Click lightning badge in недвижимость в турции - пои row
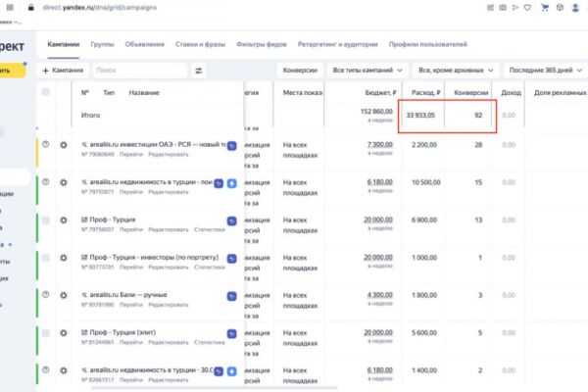This screenshot has height=392, width=588. click(231, 183)
